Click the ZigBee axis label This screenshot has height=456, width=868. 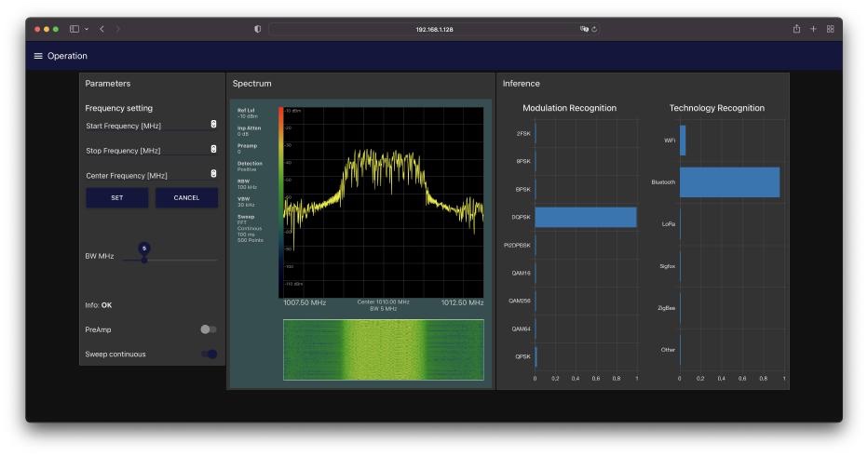click(x=667, y=308)
